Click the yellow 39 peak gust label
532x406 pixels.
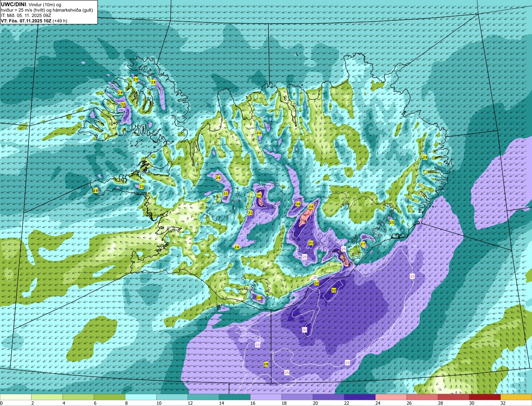[311, 207]
